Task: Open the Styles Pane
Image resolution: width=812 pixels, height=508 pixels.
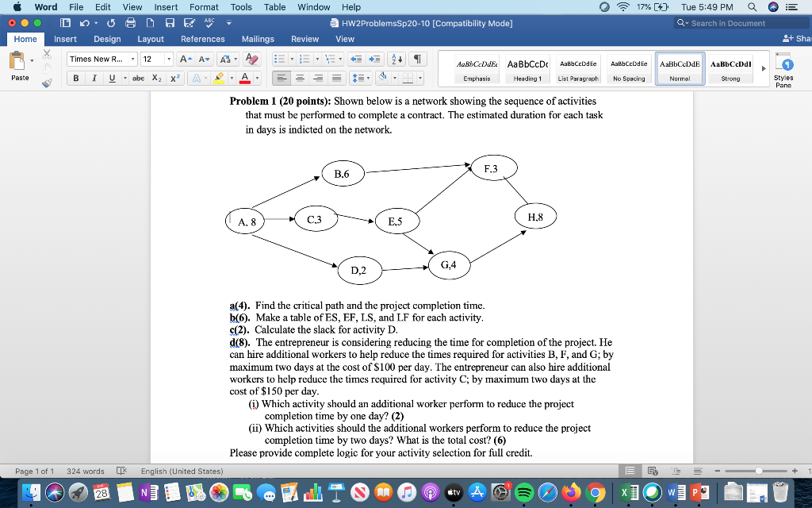Action: point(783,70)
